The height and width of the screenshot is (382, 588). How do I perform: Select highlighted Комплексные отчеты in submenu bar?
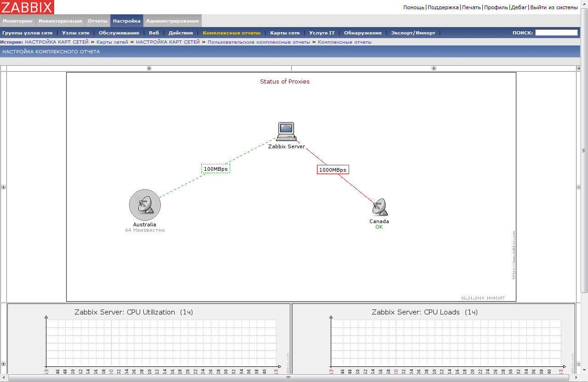click(x=232, y=33)
